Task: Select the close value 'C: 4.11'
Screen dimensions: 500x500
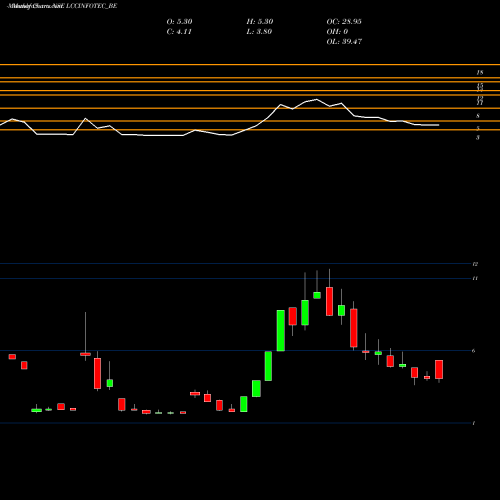Action: 179,32
